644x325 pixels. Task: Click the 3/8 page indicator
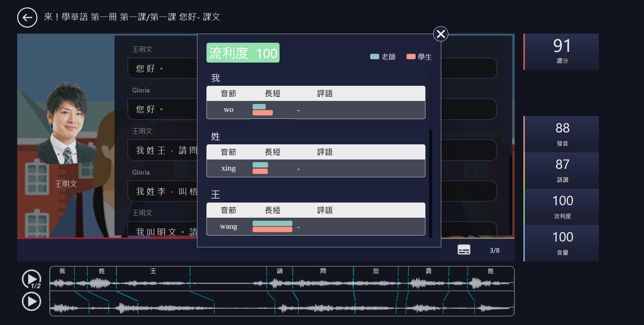coord(494,250)
